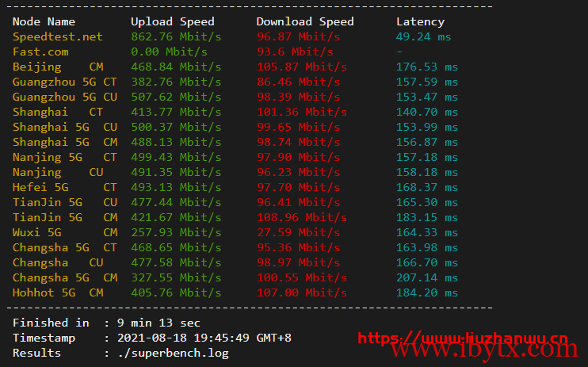Select the Fast.com node name
The width and height of the screenshot is (588, 367).
point(40,52)
